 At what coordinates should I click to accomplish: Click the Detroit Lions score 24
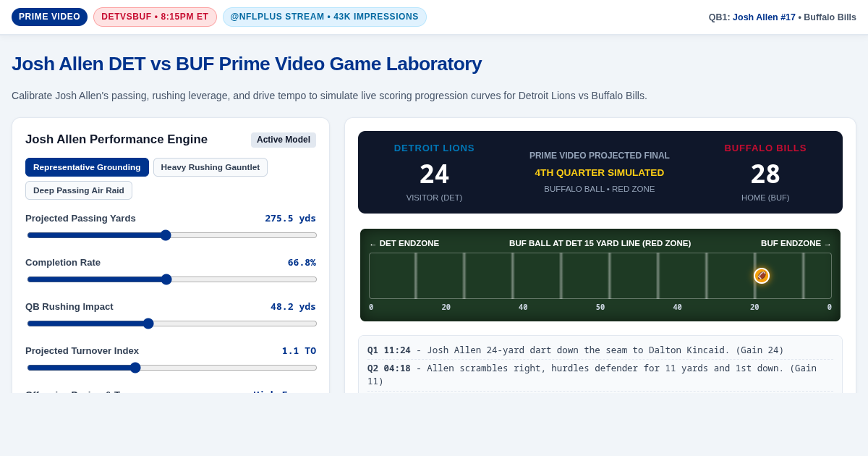tap(434, 174)
